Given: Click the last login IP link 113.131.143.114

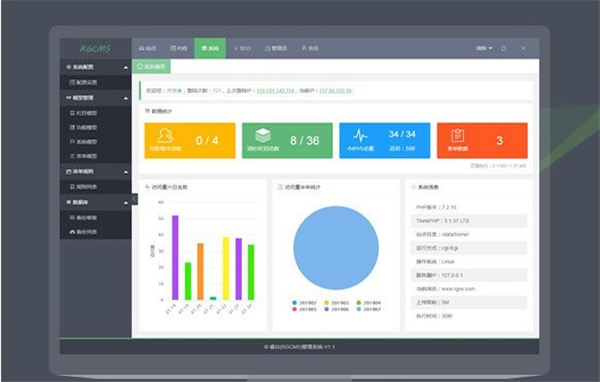Looking at the screenshot, I should pos(275,91).
